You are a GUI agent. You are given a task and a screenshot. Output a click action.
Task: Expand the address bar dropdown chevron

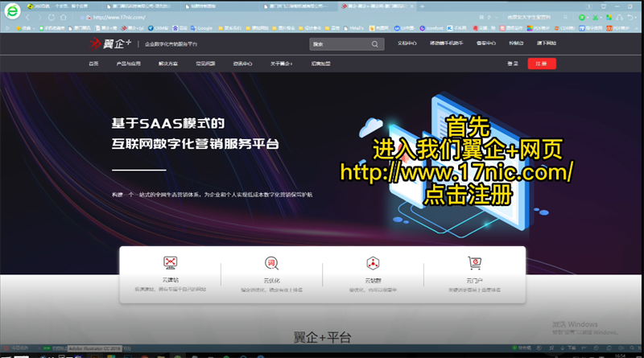pyautogui.click(x=496, y=17)
